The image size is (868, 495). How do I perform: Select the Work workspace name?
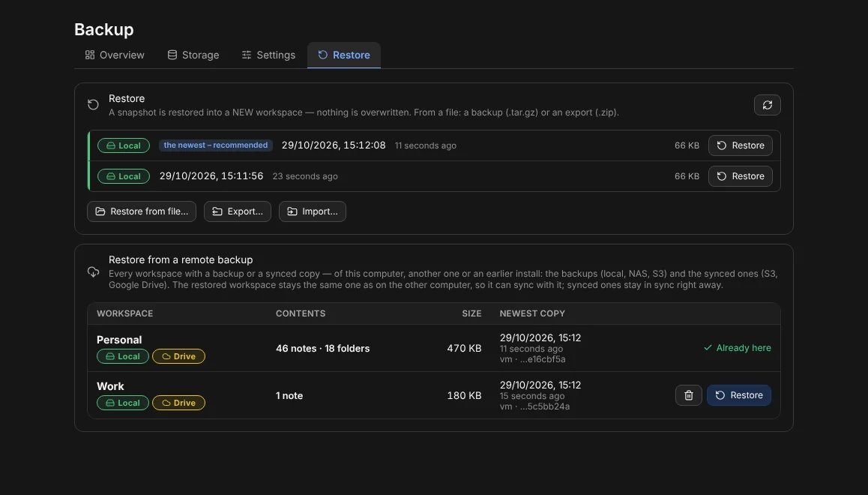click(x=110, y=386)
